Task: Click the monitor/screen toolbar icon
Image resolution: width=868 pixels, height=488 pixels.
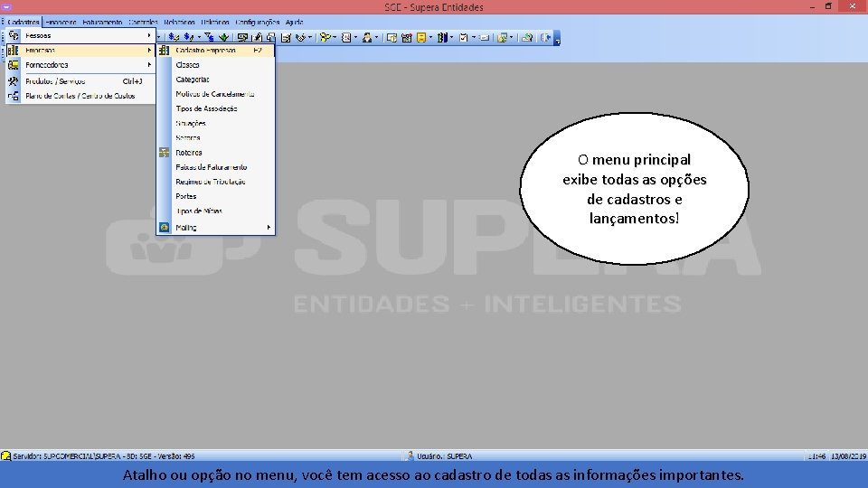Action: click(x=242, y=38)
